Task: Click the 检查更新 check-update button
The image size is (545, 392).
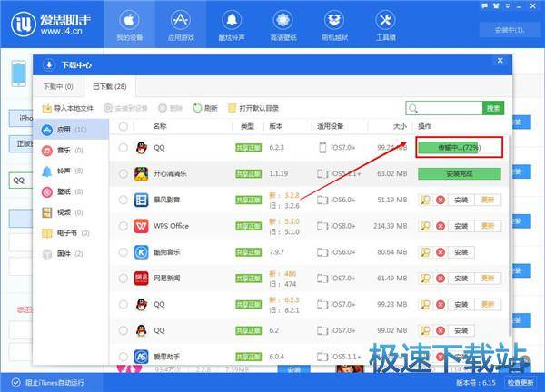Action: (x=520, y=383)
